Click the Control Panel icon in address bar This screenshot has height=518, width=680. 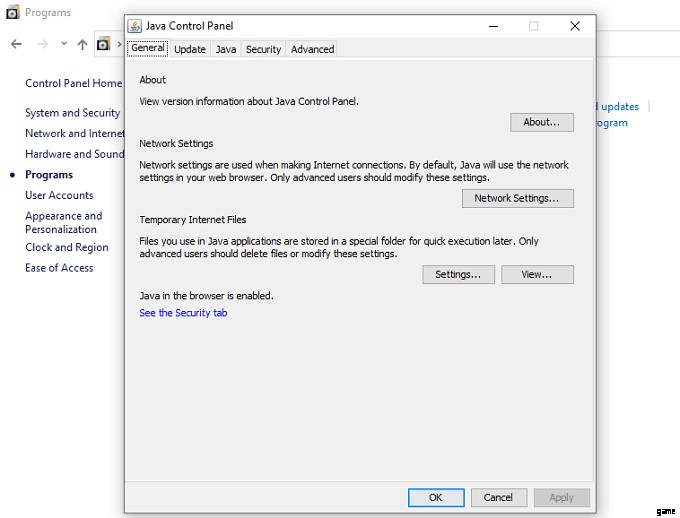pyautogui.click(x=103, y=44)
